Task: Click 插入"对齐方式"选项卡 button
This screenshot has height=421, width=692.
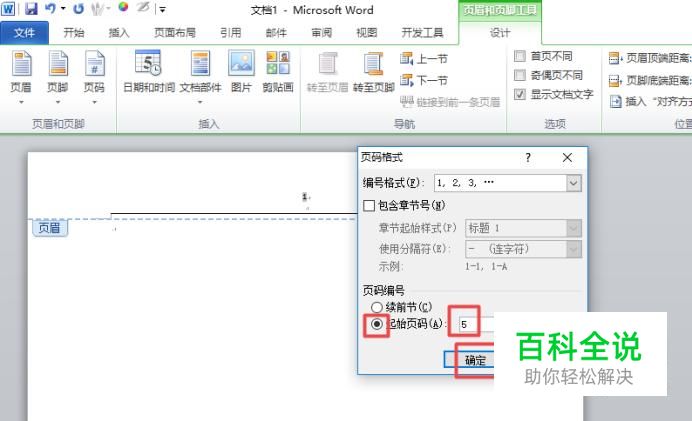Action: (x=651, y=102)
